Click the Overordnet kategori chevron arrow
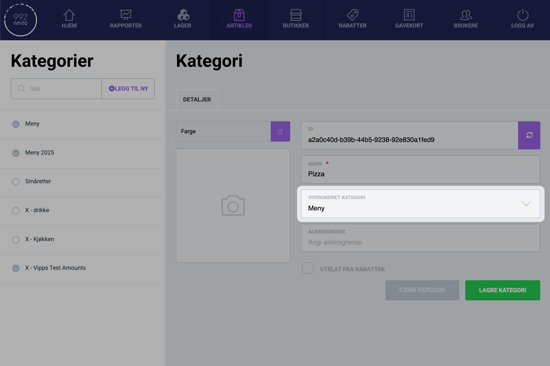The width and height of the screenshot is (550, 366). (526, 204)
